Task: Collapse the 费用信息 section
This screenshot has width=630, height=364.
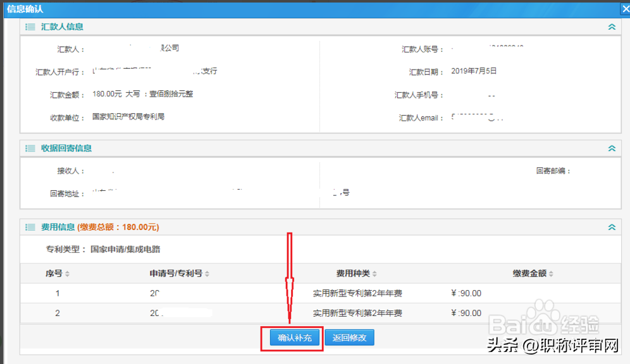Action: [611, 227]
